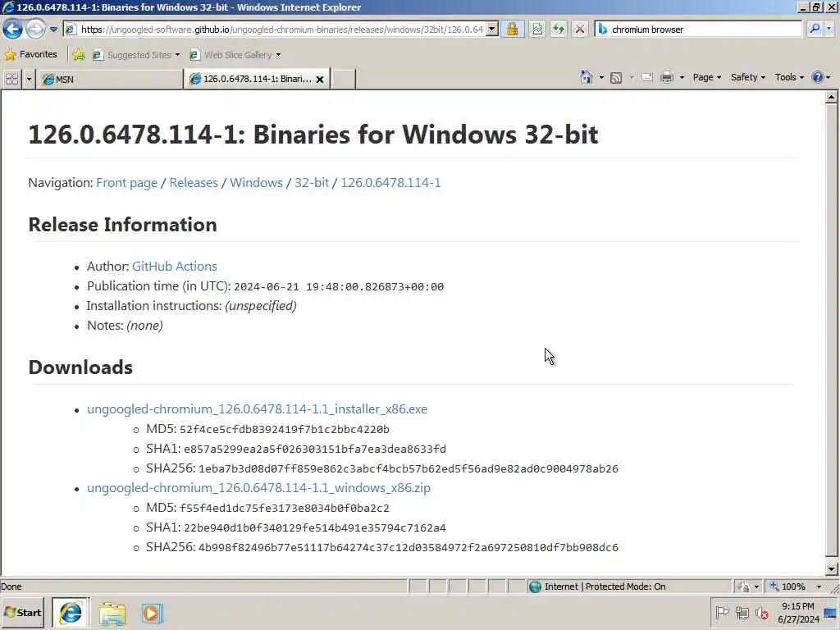Stop loading with the red X icon

click(580, 30)
